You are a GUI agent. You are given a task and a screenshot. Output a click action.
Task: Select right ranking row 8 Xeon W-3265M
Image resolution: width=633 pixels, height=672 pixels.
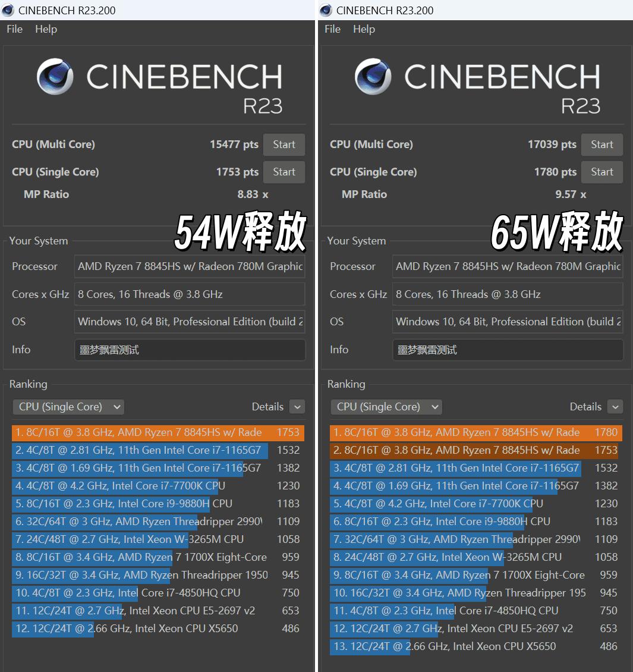(476, 557)
